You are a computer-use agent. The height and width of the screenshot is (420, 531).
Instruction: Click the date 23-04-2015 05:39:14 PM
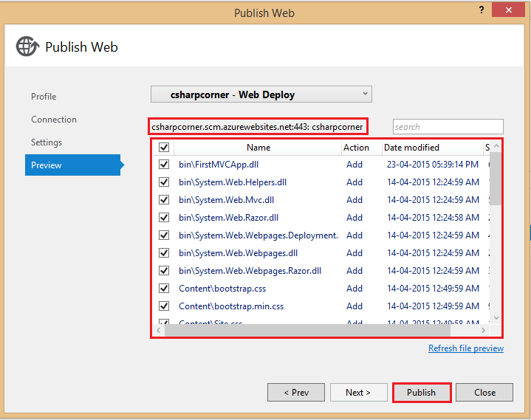pyautogui.click(x=433, y=165)
